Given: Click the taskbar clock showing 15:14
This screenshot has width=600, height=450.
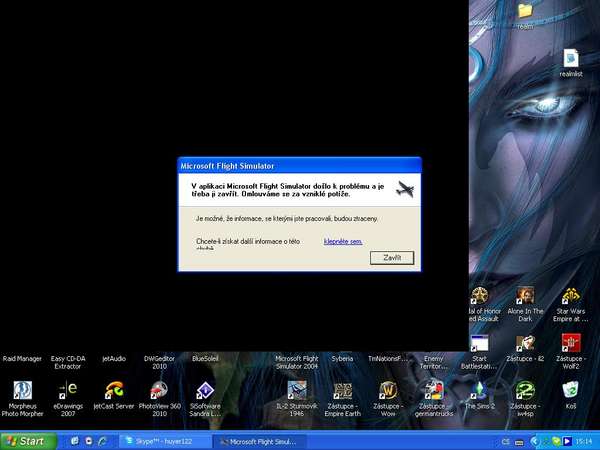Looking at the screenshot, I should (x=583, y=440).
